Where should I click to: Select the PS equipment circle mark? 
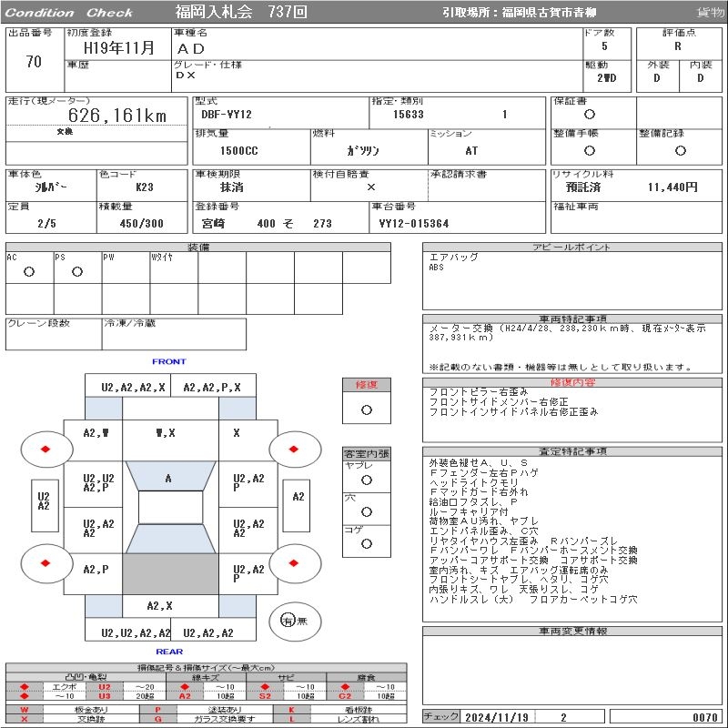coord(77,272)
